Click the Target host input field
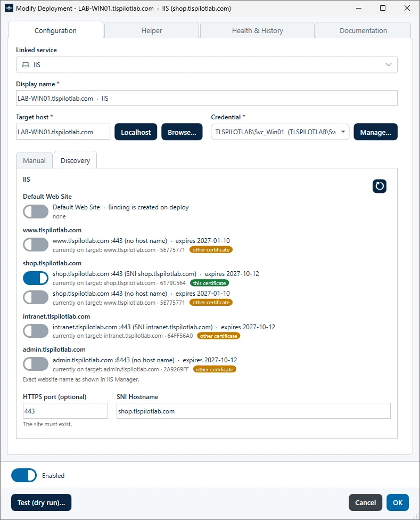Image resolution: width=420 pixels, height=520 pixels. click(63, 132)
